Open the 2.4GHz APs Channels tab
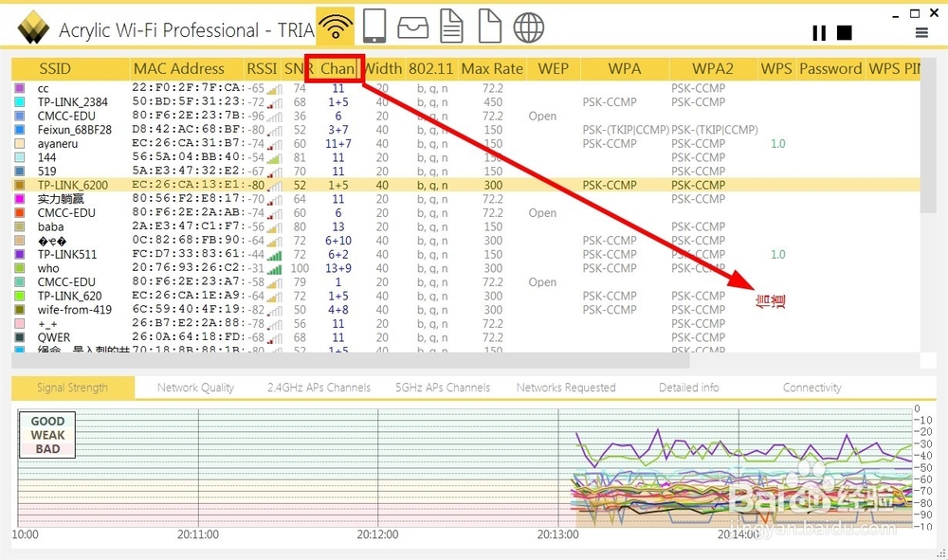The height and width of the screenshot is (560, 948). [319, 388]
